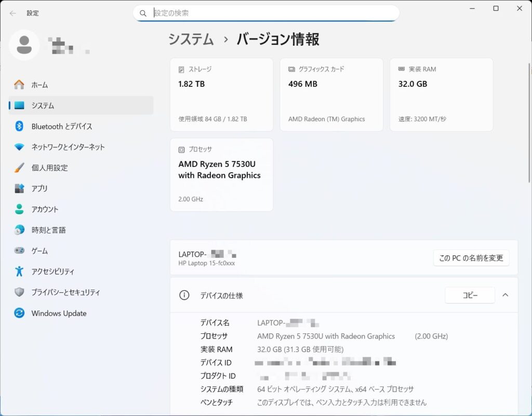The height and width of the screenshot is (416, 532).
Task: Open the アプリ section icon
Action: [x=19, y=189]
